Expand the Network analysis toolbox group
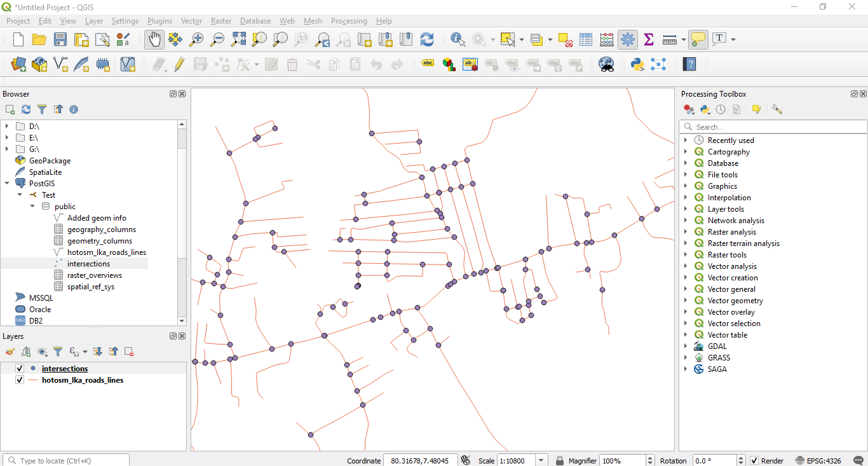The image size is (868, 466). 686,221
